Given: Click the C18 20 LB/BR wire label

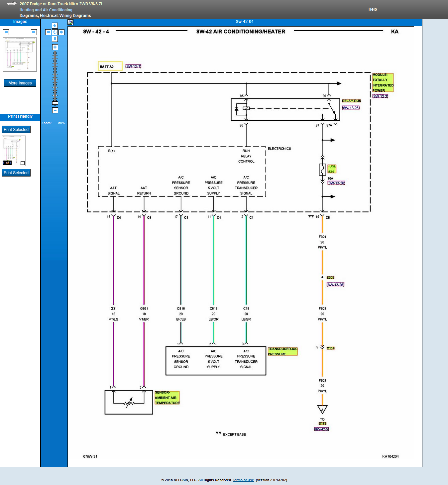Looking at the screenshot, I should point(246,314).
